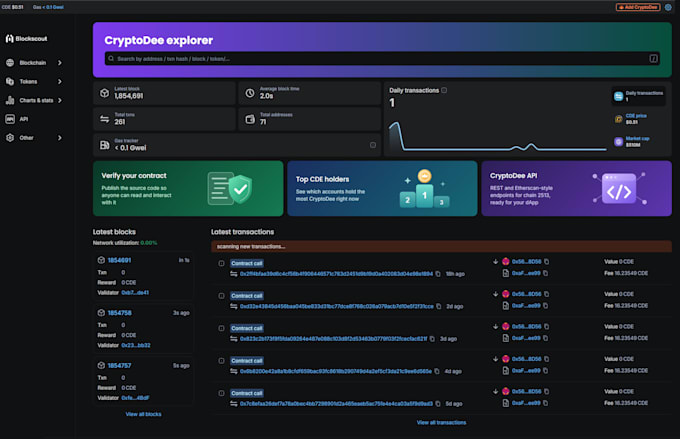Expand details of the 3d ago transaction
Screen dimensions: 680x439
221,328
